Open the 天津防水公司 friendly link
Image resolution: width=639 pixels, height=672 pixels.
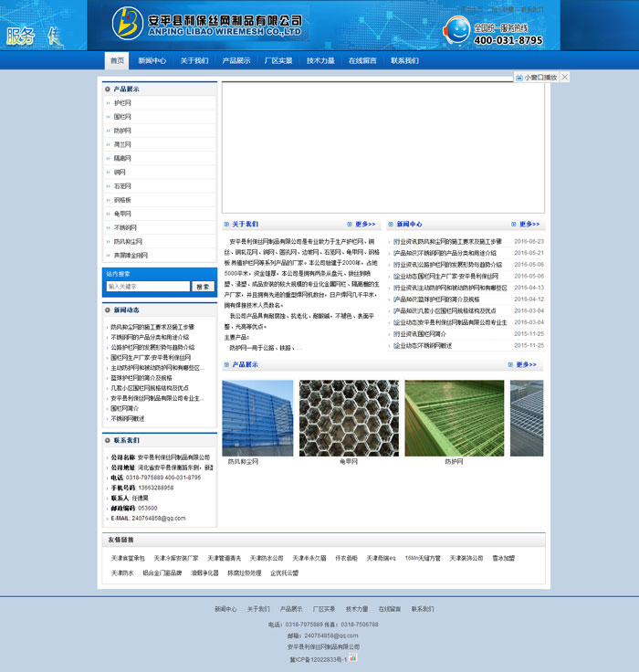point(267,558)
